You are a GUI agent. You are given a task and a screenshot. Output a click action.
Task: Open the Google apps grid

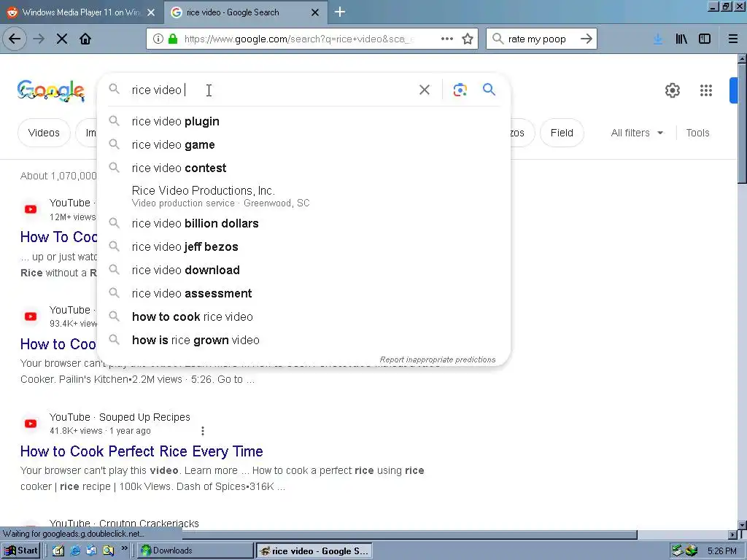pos(706,90)
